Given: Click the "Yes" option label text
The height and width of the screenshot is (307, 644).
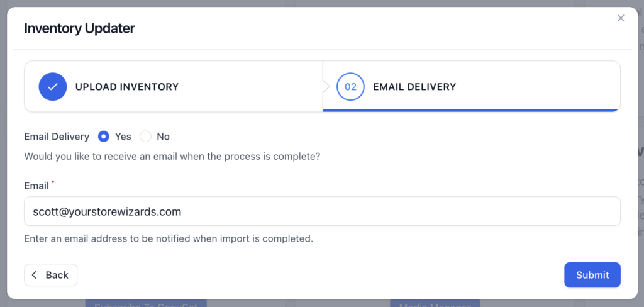Looking at the screenshot, I should point(123,137).
